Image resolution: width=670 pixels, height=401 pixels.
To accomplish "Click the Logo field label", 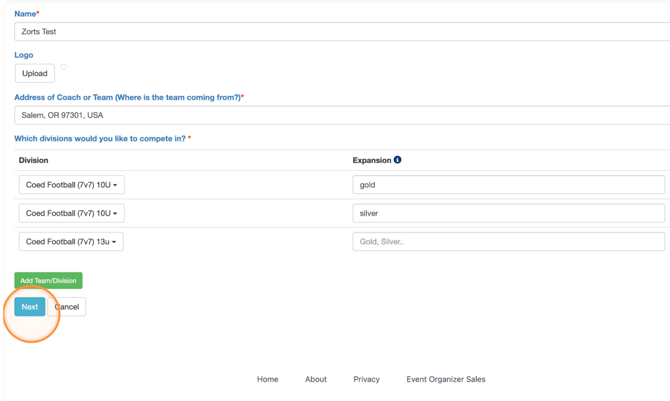I will [x=24, y=55].
